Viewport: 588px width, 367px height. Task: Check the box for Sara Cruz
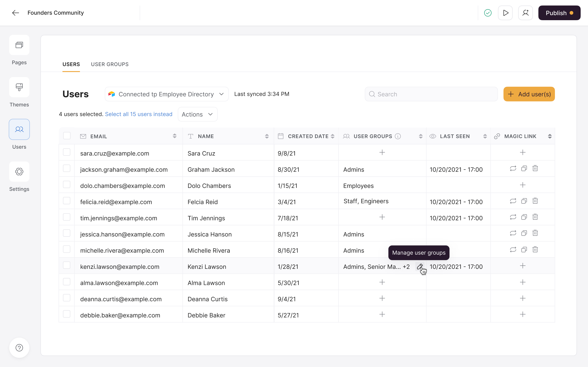[x=67, y=152]
